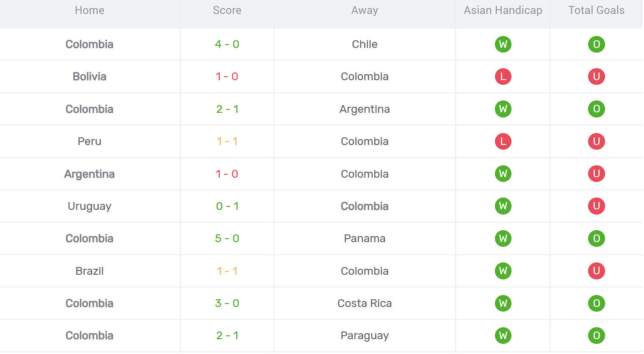Click the L handicap badge in Bolivia row

(x=503, y=76)
